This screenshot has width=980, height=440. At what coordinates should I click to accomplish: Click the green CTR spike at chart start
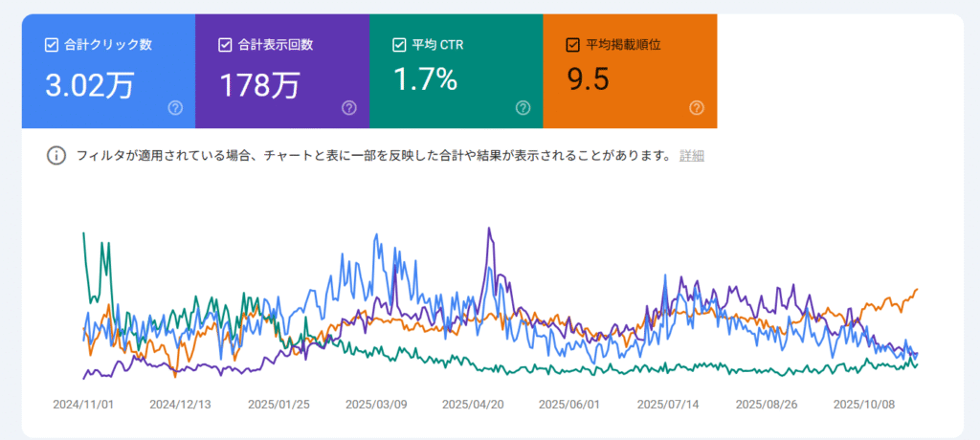point(85,233)
